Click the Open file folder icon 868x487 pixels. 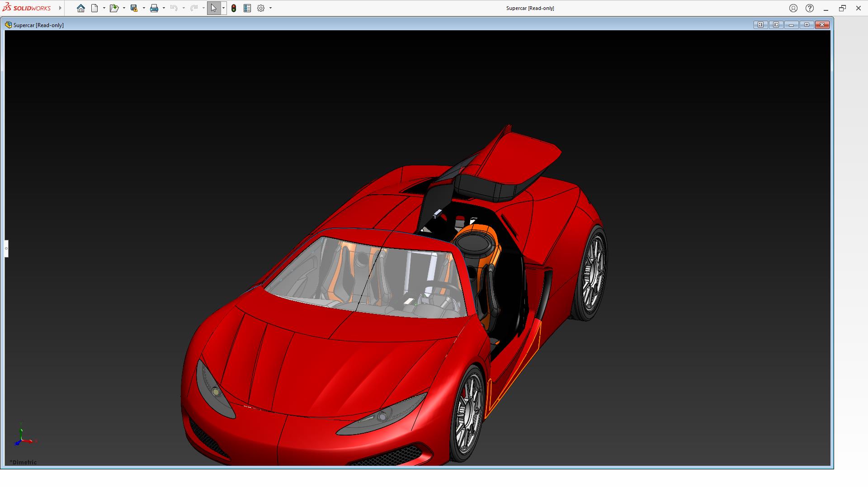pos(114,8)
